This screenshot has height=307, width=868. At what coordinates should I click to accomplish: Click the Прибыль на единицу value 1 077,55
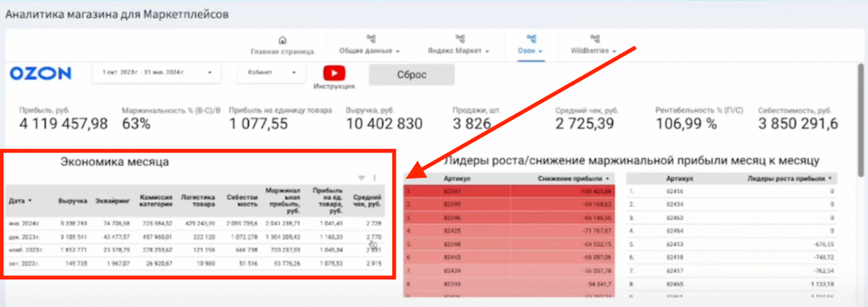point(259,123)
